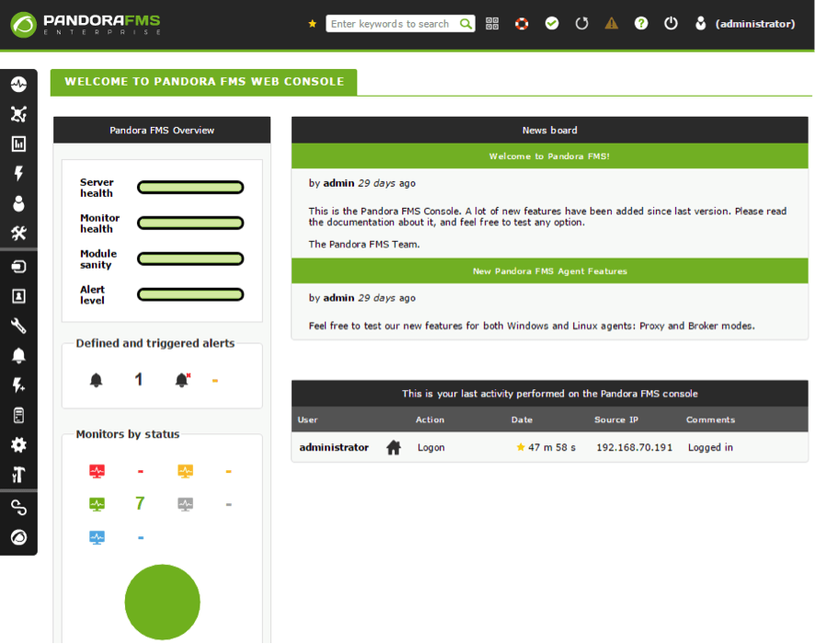The width and height of the screenshot is (815, 644).
Task: Click the Monitor health status bar
Action: pyautogui.click(x=190, y=224)
